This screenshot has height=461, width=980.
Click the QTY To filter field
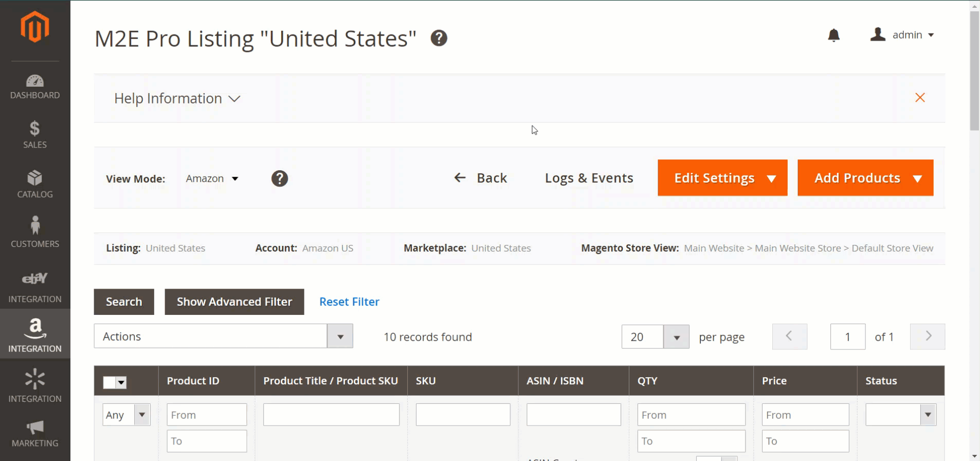tap(692, 441)
